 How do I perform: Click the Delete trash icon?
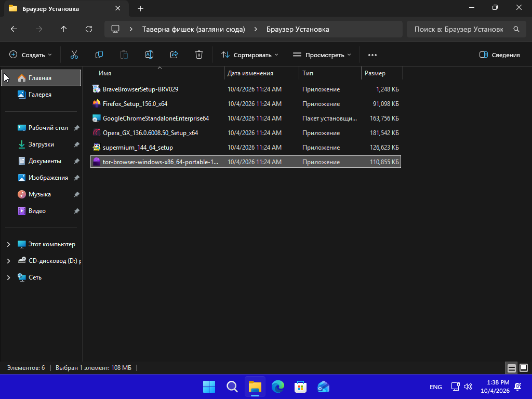[199, 55]
